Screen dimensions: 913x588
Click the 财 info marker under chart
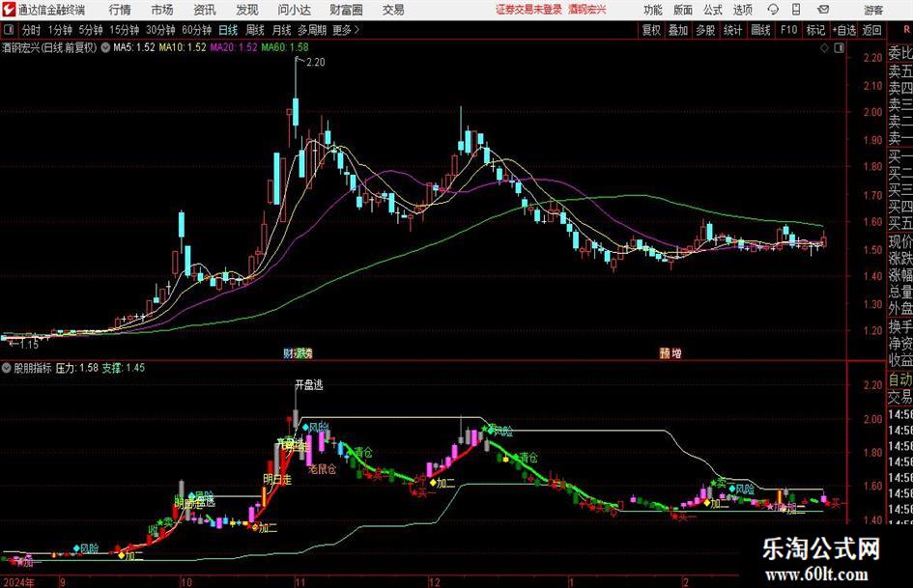[288, 352]
